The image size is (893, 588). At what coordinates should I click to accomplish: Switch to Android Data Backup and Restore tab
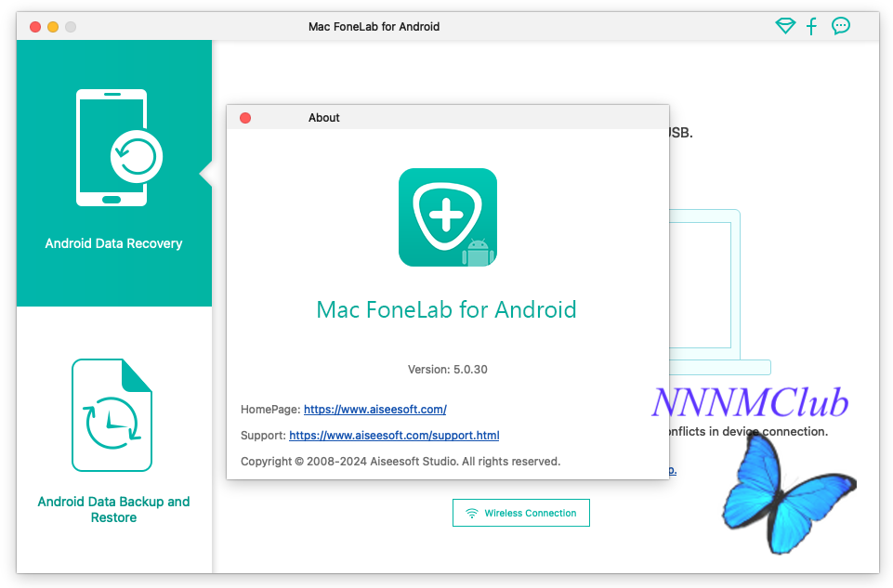(114, 439)
